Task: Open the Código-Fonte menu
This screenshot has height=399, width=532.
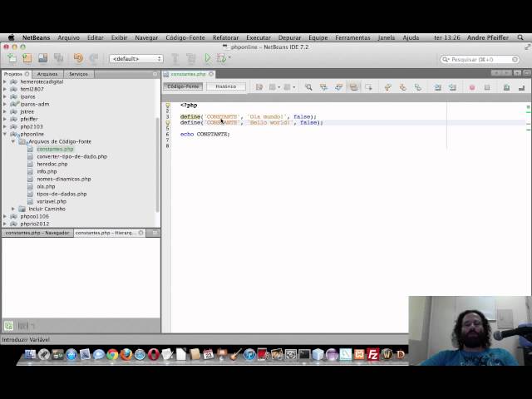Action: pyautogui.click(x=185, y=37)
